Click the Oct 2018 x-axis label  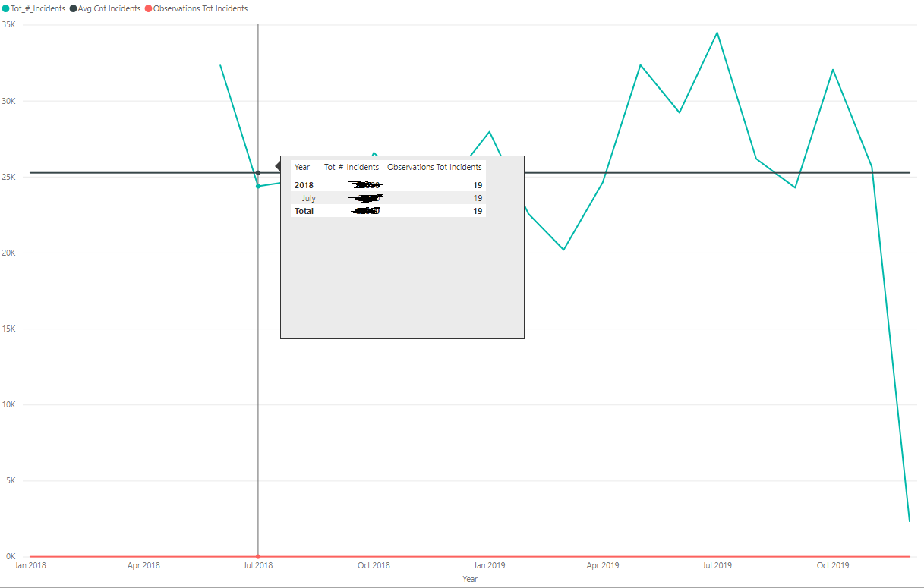(374, 565)
